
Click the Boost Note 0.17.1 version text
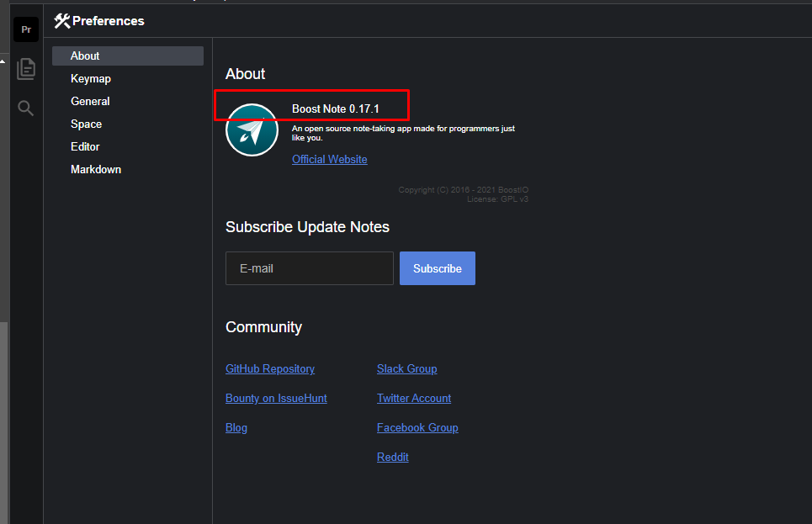click(336, 109)
